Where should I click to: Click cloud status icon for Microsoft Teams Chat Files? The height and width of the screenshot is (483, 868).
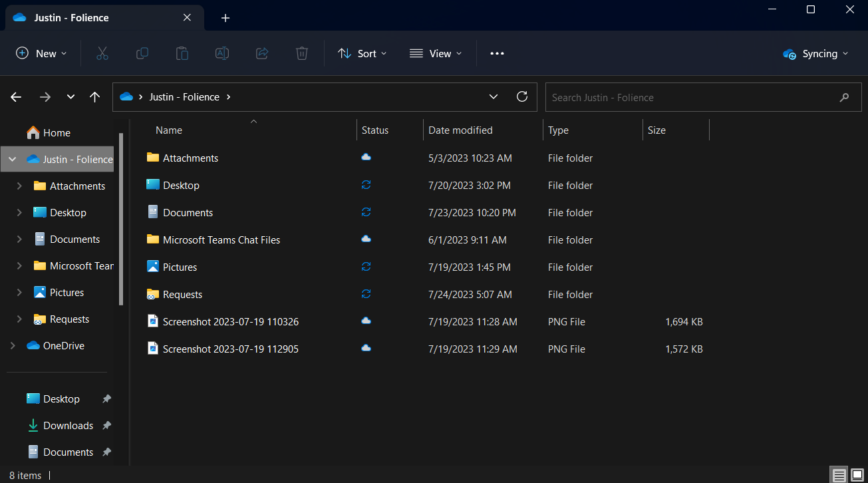click(x=366, y=240)
